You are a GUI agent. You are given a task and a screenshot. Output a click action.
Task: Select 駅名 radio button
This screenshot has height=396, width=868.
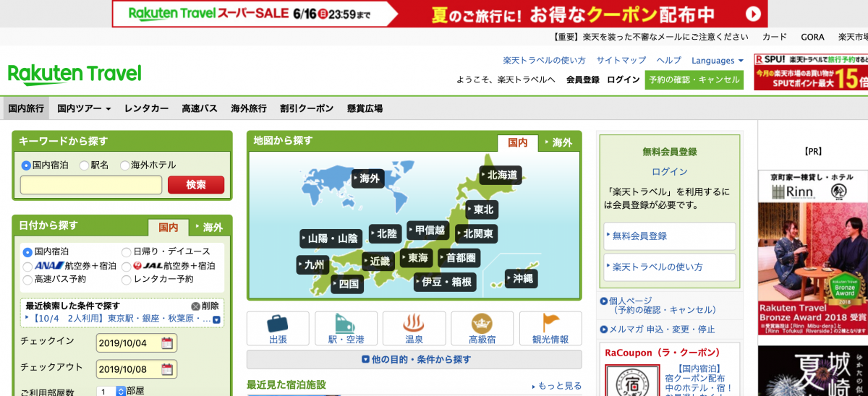(84, 165)
